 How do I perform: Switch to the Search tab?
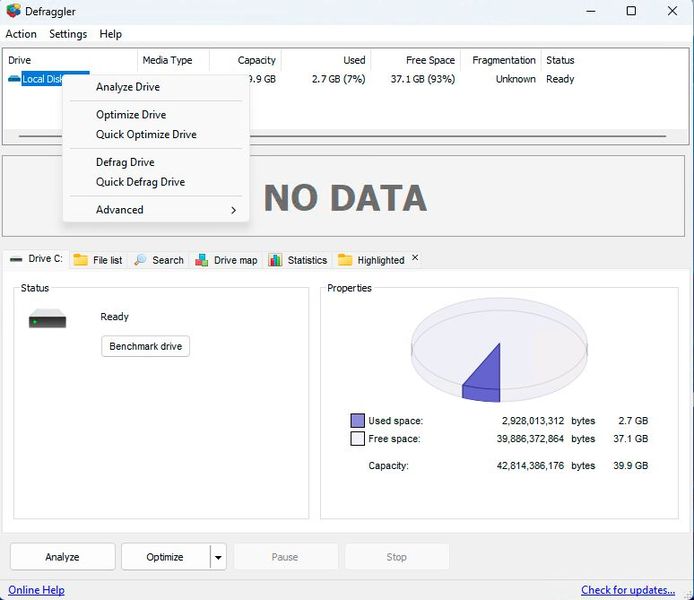(x=159, y=260)
